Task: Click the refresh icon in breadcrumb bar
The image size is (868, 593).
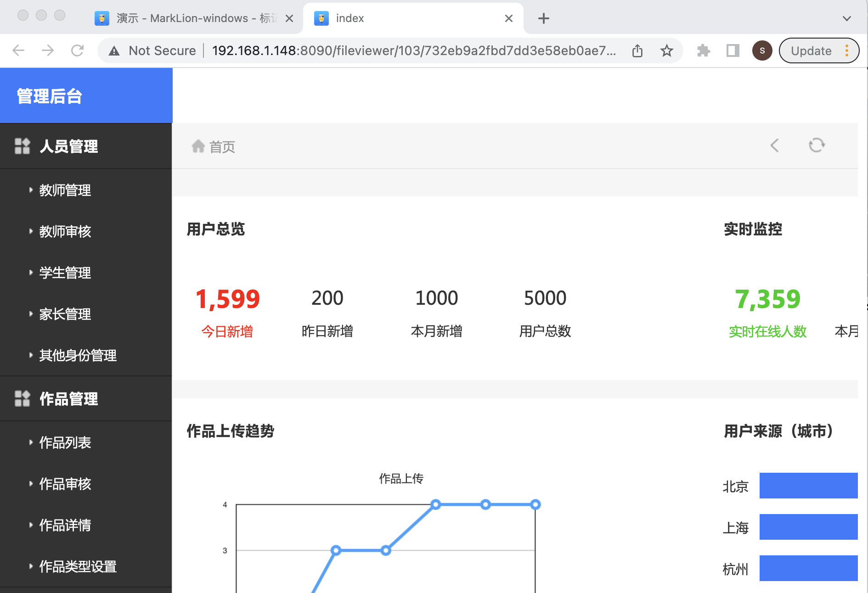Action: (817, 145)
